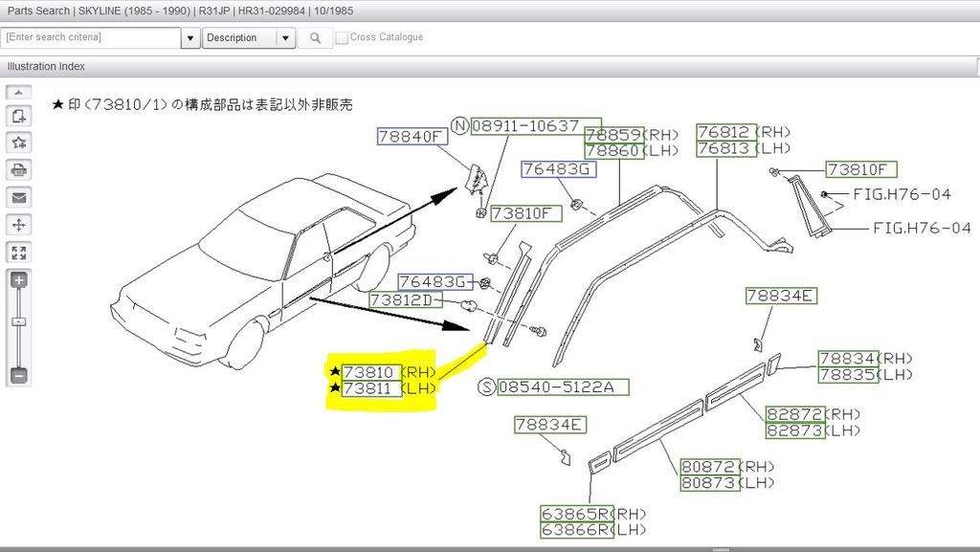
Task: Activate the pan tool with four arrows
Action: pyautogui.click(x=19, y=225)
